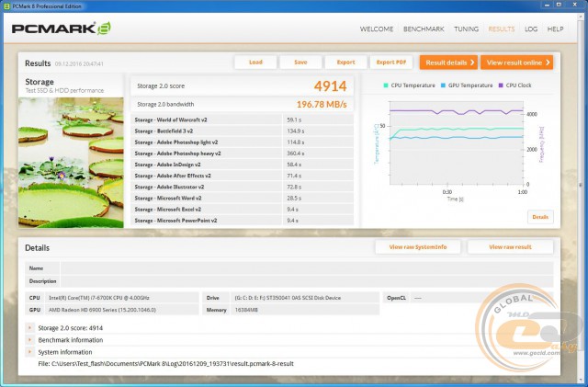Click the result file path text
Viewport: 588px width, 387px height.
[x=165, y=363]
